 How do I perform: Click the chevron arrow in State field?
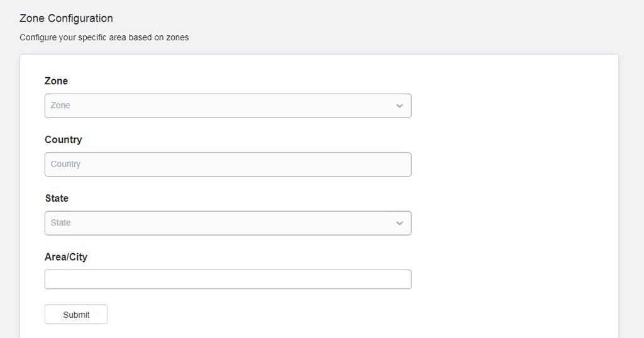[399, 223]
